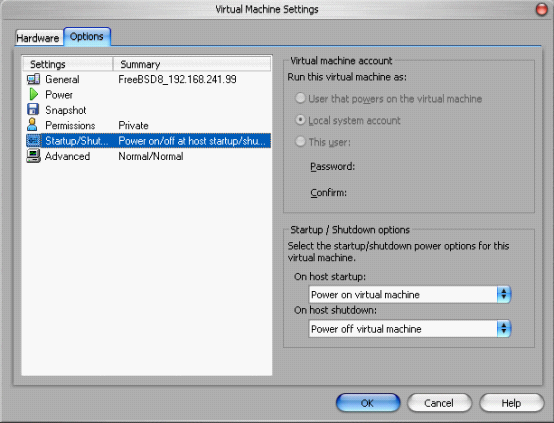The height and width of the screenshot is (423, 554).
Task: Click the Snapshot floppy disk icon
Action: click(33, 110)
